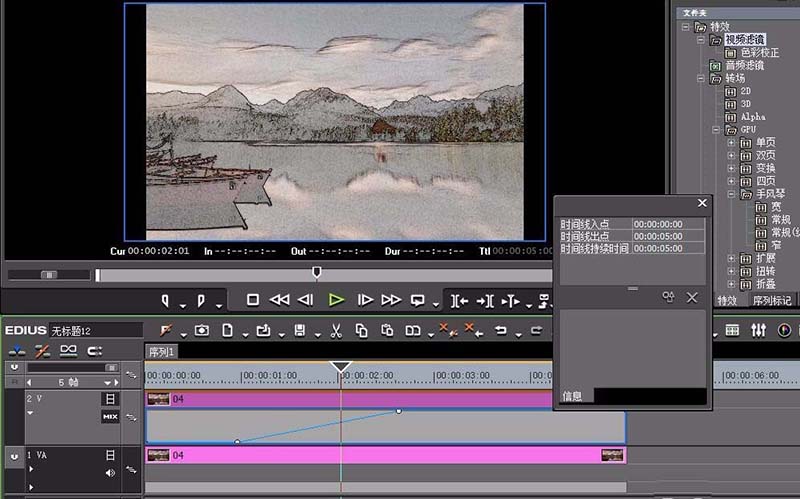
Task: Open dropdown next to the new sequence icon
Action: 245,335
